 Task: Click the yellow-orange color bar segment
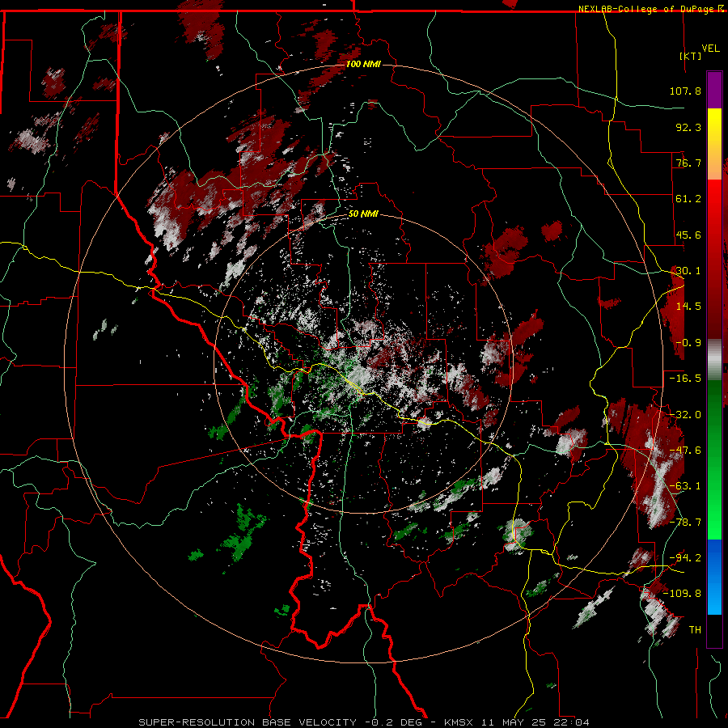[714, 144]
